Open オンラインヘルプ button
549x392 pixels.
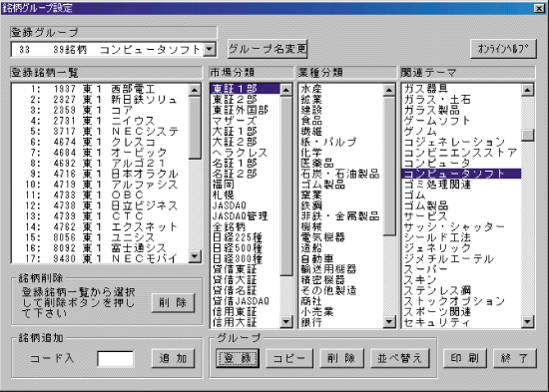pyautogui.click(x=503, y=49)
